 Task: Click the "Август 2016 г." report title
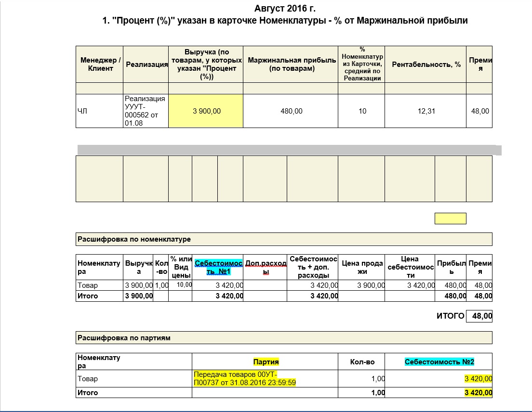point(285,9)
